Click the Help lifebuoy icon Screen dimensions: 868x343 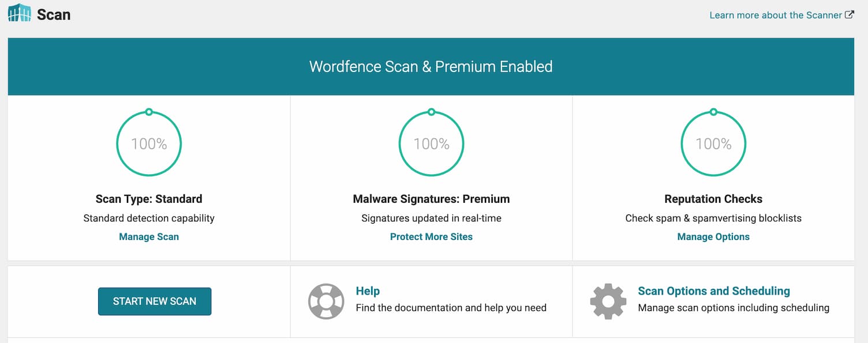(x=327, y=300)
